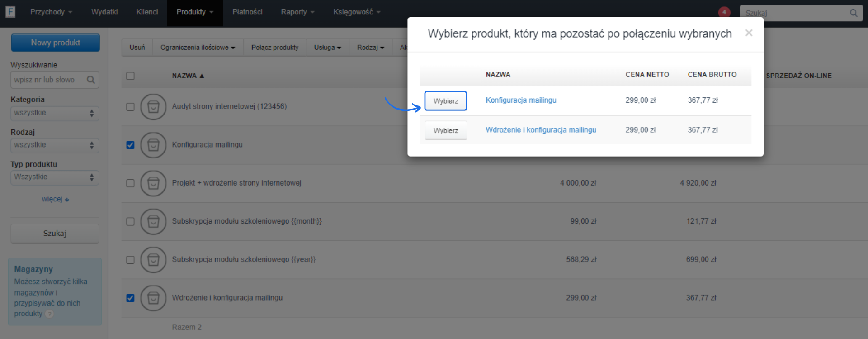Open the Ograniczenia ilościowe dropdown

tap(198, 48)
